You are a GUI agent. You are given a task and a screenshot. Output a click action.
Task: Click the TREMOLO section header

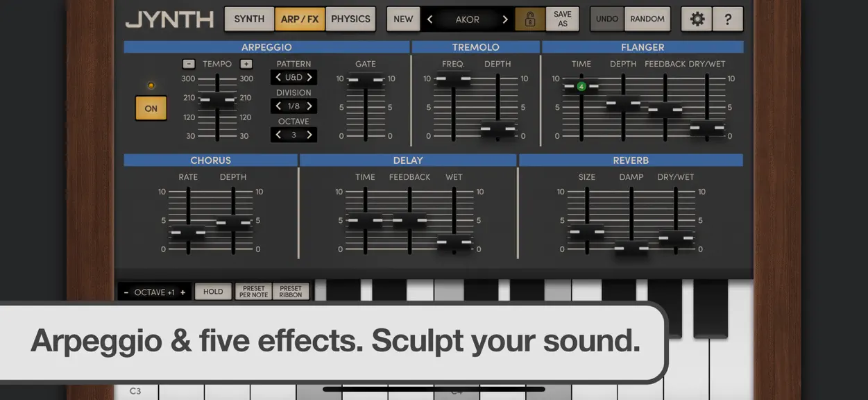pyautogui.click(x=475, y=47)
